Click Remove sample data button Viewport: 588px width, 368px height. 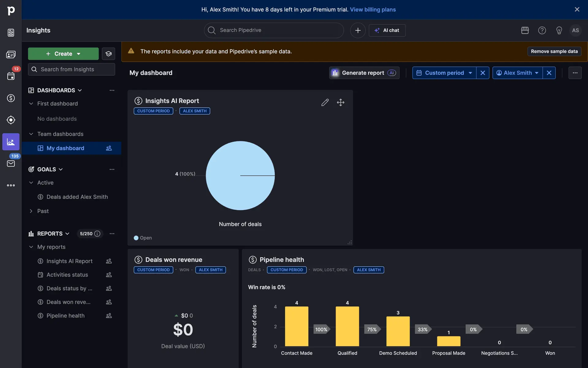(x=554, y=52)
